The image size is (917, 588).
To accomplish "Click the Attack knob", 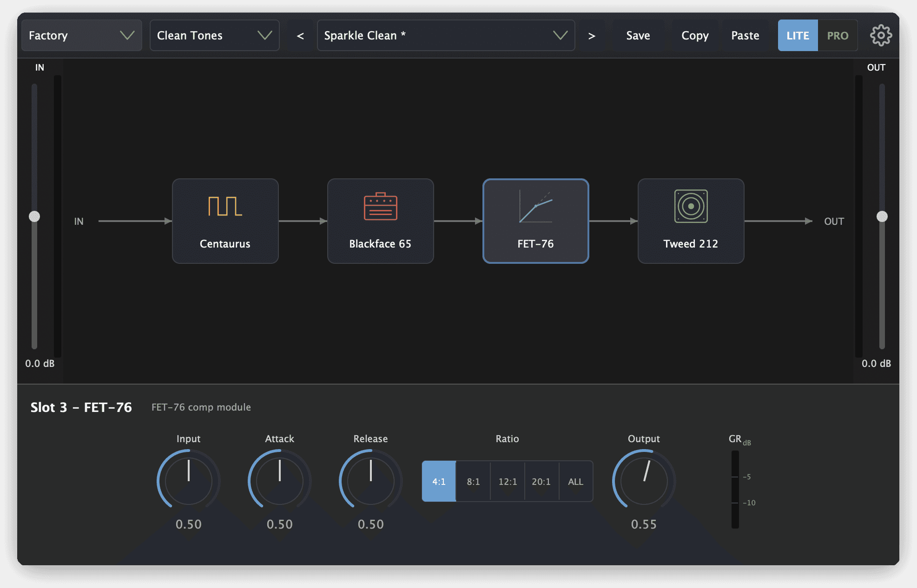I will (279, 480).
